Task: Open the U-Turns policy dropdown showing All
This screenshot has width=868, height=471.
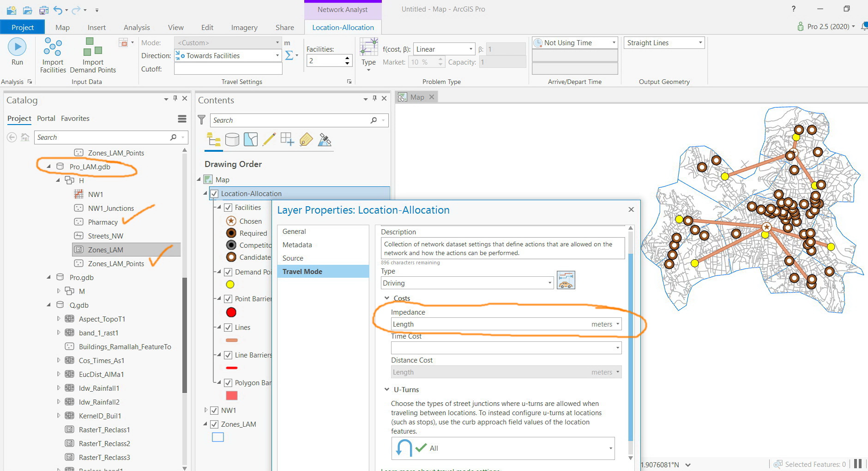Action: [503, 448]
